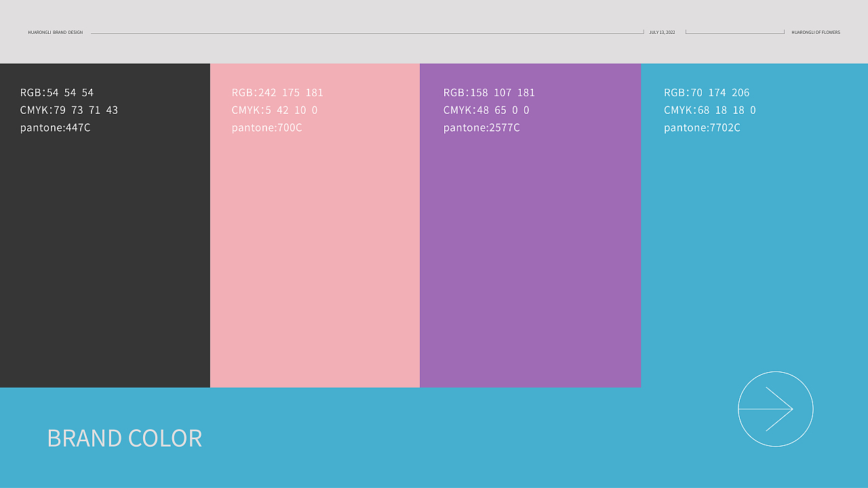Viewport: 868px width, 488px height.
Task: Select the text RGB:158 107 181
Action: 489,92
